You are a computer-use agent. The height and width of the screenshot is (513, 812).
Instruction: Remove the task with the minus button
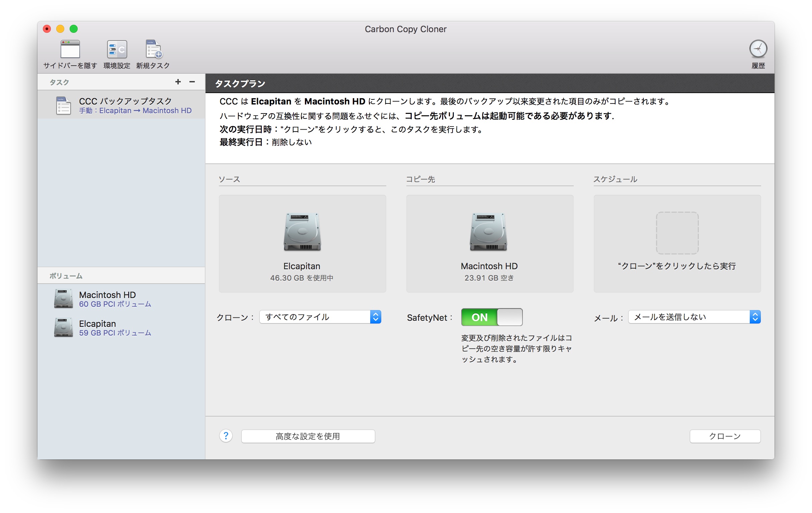tap(192, 82)
